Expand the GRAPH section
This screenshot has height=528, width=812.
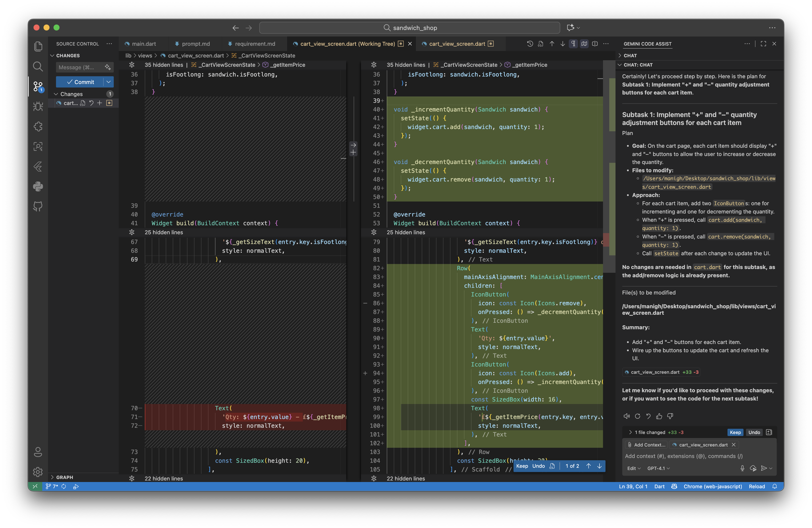click(x=64, y=477)
